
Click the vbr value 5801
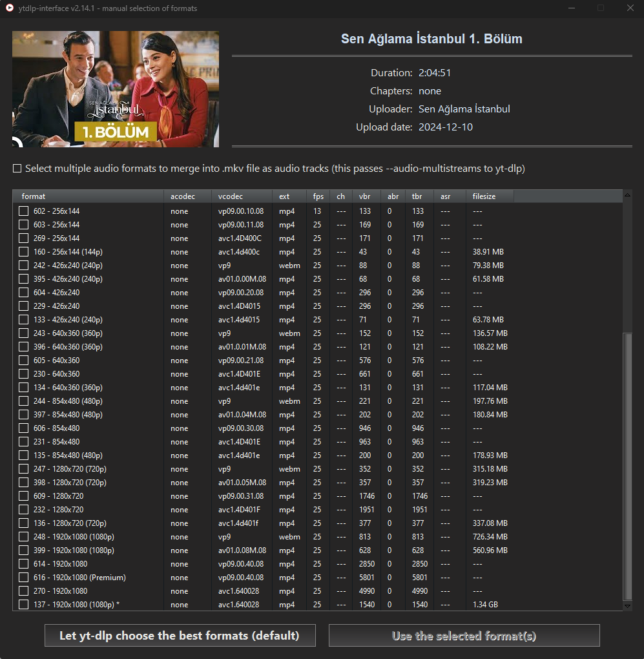pyautogui.click(x=367, y=578)
